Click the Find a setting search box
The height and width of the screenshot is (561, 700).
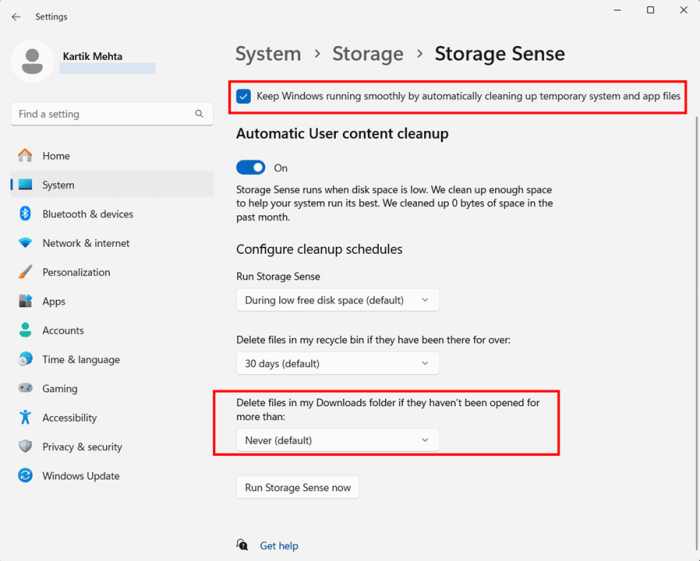tap(112, 114)
